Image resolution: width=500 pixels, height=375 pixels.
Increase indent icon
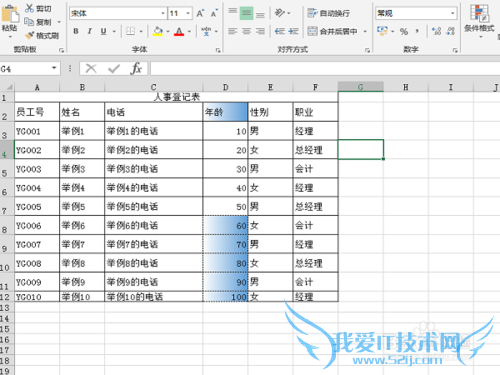(293, 31)
